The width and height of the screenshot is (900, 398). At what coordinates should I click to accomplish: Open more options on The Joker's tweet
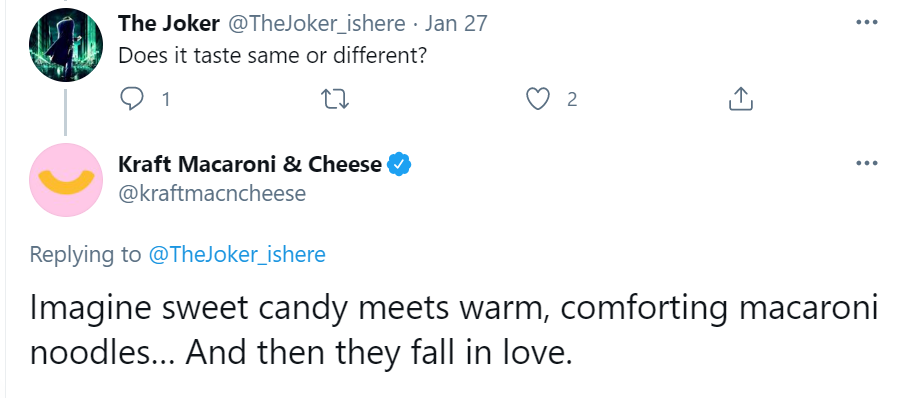pyautogui.click(x=867, y=22)
